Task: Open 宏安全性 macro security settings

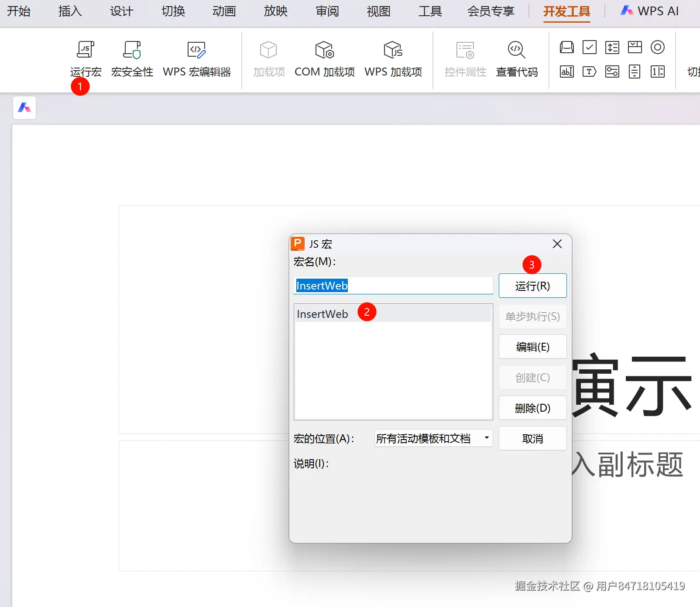Action: tap(132, 50)
